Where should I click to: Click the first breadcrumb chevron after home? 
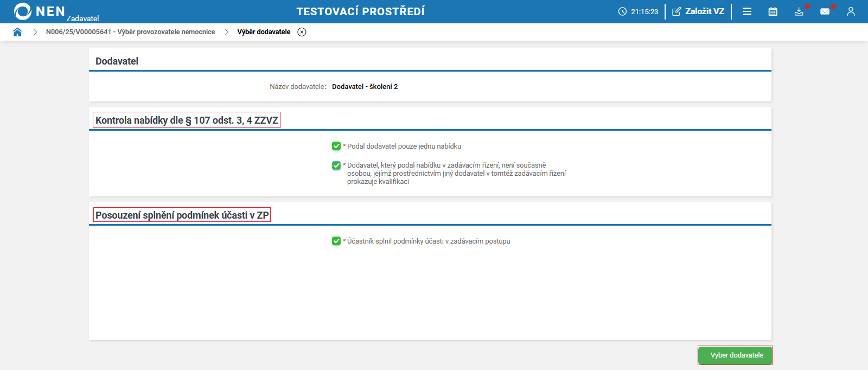(35, 32)
